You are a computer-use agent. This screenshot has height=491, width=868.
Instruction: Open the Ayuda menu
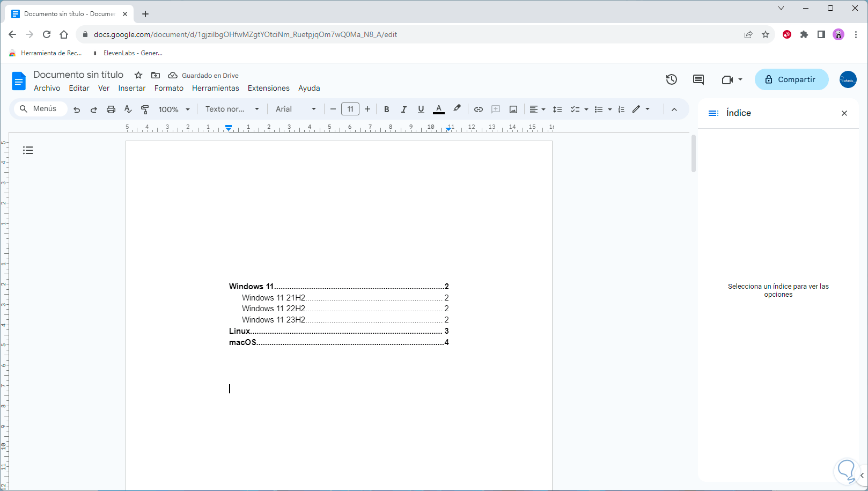(309, 88)
